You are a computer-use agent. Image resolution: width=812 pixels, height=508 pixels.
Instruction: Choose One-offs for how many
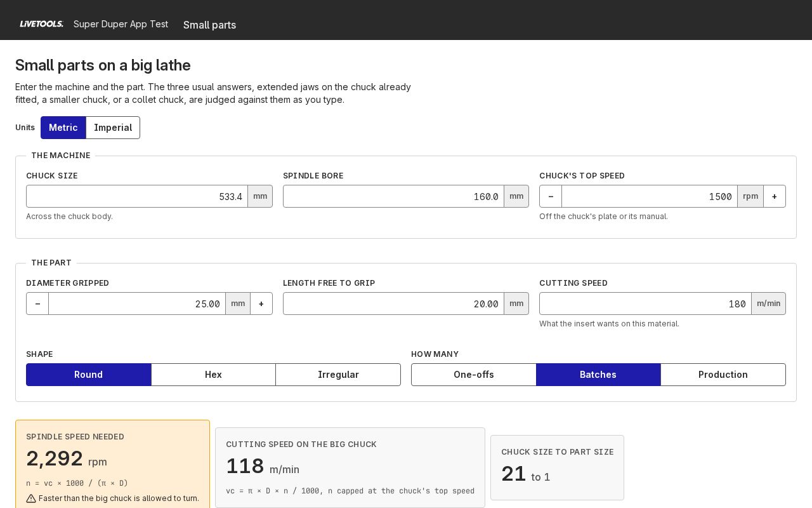pos(474,375)
